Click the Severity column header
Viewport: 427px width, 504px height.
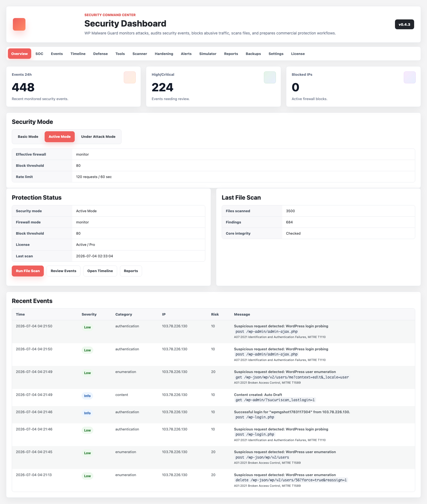[89, 314]
